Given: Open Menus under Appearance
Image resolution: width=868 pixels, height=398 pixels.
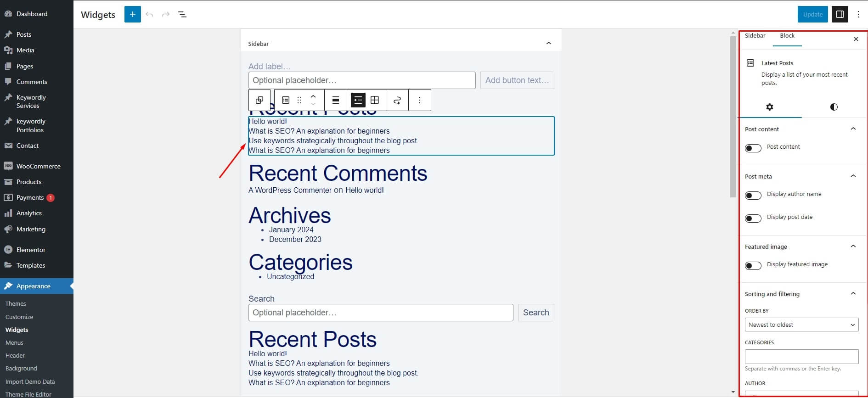Looking at the screenshot, I should coord(14,342).
